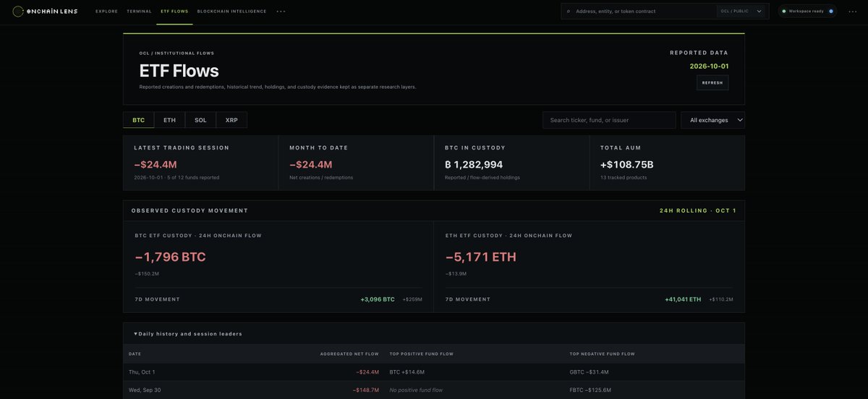Image resolution: width=868 pixels, height=399 pixels.
Task: Click the Month to Date −$24.4M value
Action: click(311, 165)
